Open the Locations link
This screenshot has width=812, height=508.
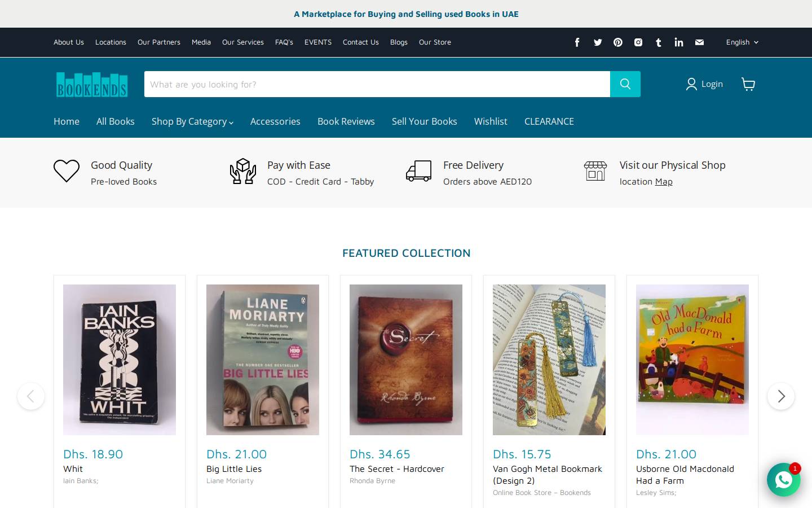coord(111,42)
